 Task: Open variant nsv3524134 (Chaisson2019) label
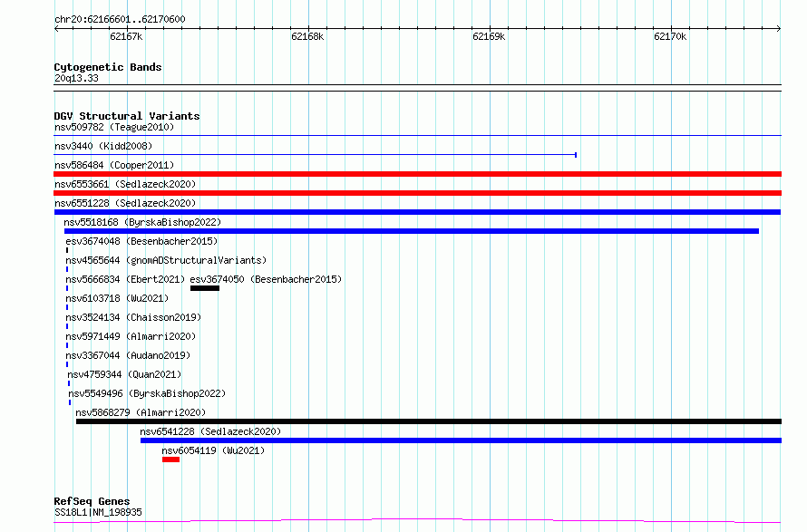[133, 317]
